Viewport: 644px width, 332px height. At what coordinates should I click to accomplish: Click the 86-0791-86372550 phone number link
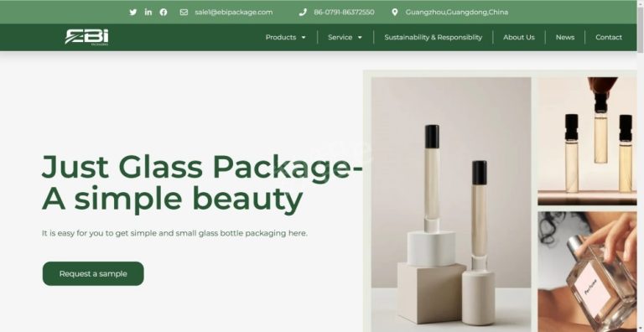point(344,12)
